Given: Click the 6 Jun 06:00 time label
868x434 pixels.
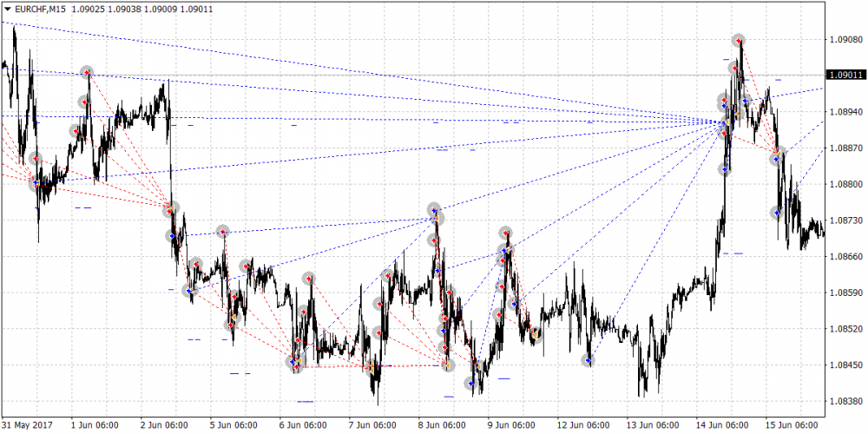Looking at the screenshot, I should 303,425.
